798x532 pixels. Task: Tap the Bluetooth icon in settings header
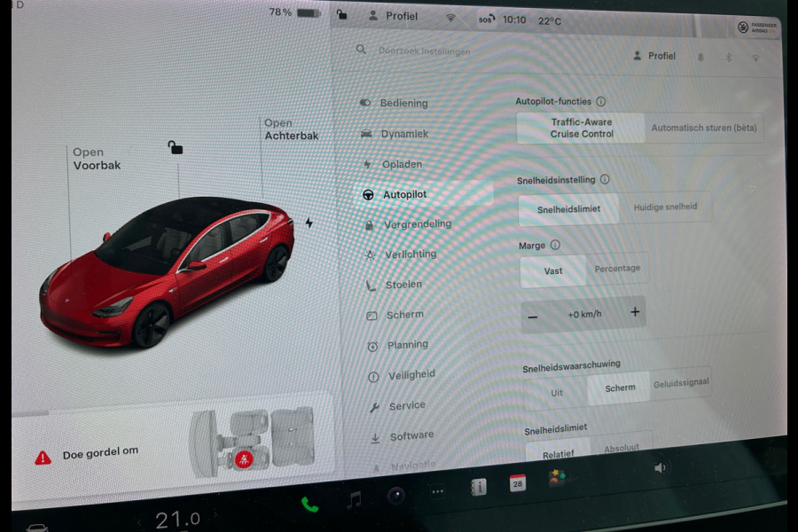(x=728, y=58)
